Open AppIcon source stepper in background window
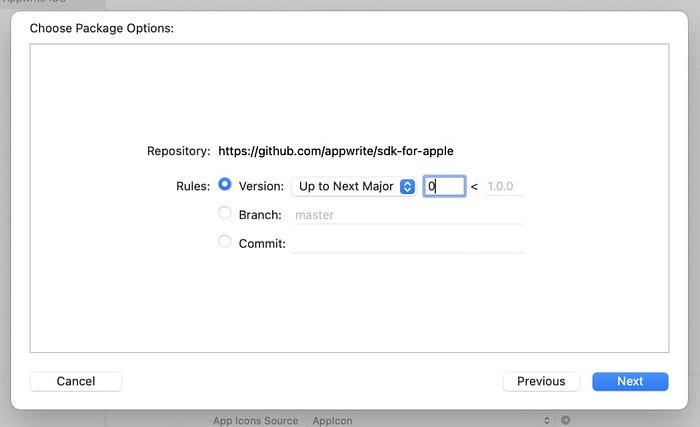 [547, 420]
